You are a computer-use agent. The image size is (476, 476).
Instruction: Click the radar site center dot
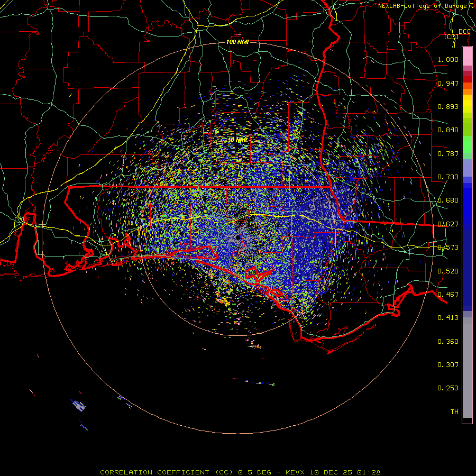tap(237, 238)
